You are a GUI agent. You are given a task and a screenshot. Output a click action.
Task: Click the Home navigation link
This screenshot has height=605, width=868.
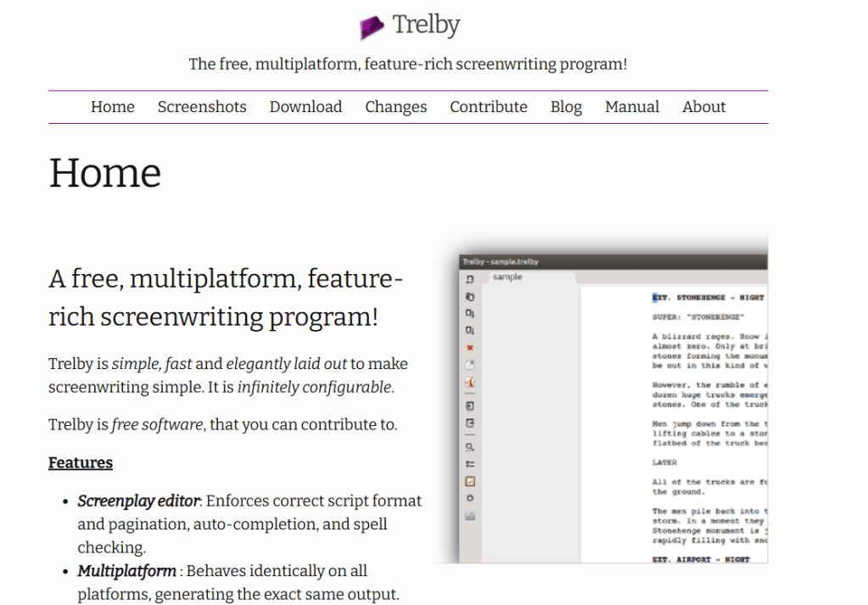[113, 107]
